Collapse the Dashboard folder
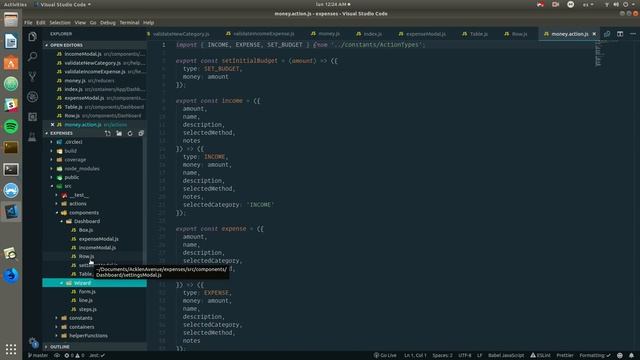The width and height of the screenshot is (640, 360). [94, 221]
